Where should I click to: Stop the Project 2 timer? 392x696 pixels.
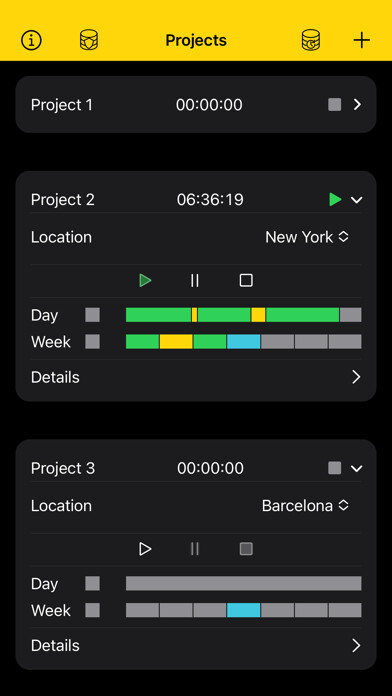(246, 281)
